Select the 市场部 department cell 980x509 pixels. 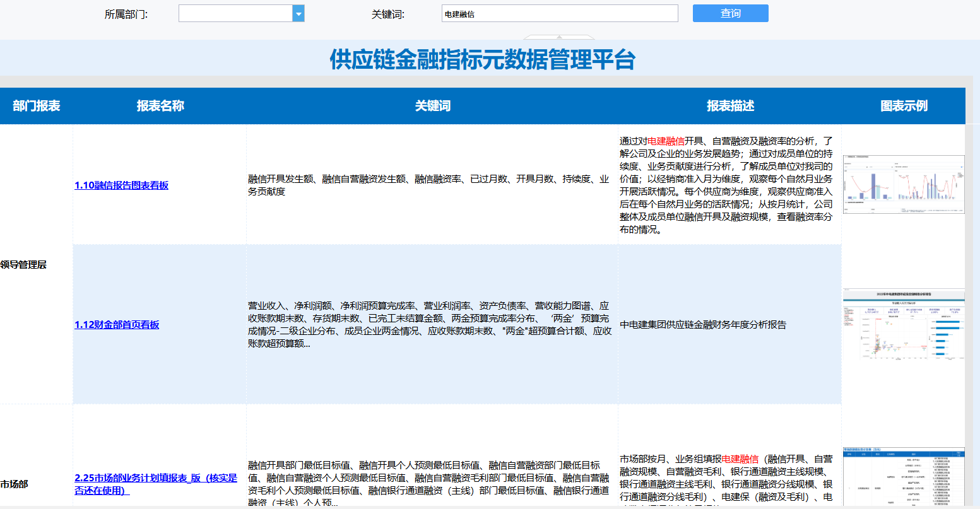(15, 484)
